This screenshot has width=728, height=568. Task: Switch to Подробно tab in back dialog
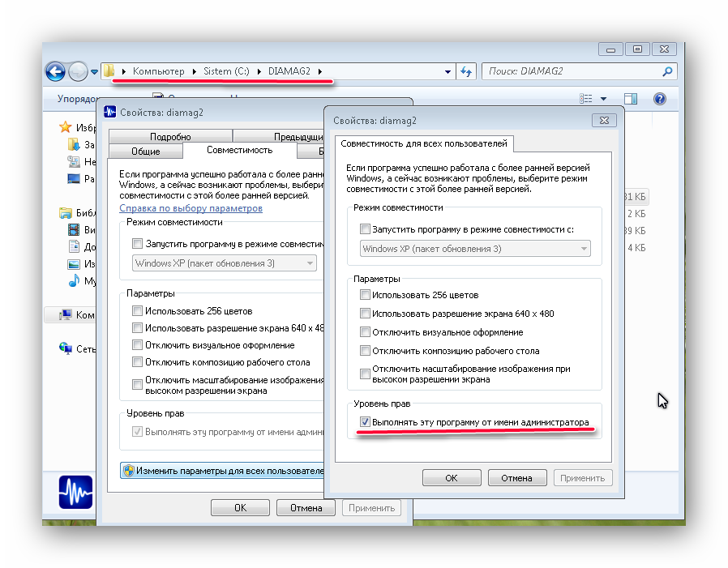170,136
